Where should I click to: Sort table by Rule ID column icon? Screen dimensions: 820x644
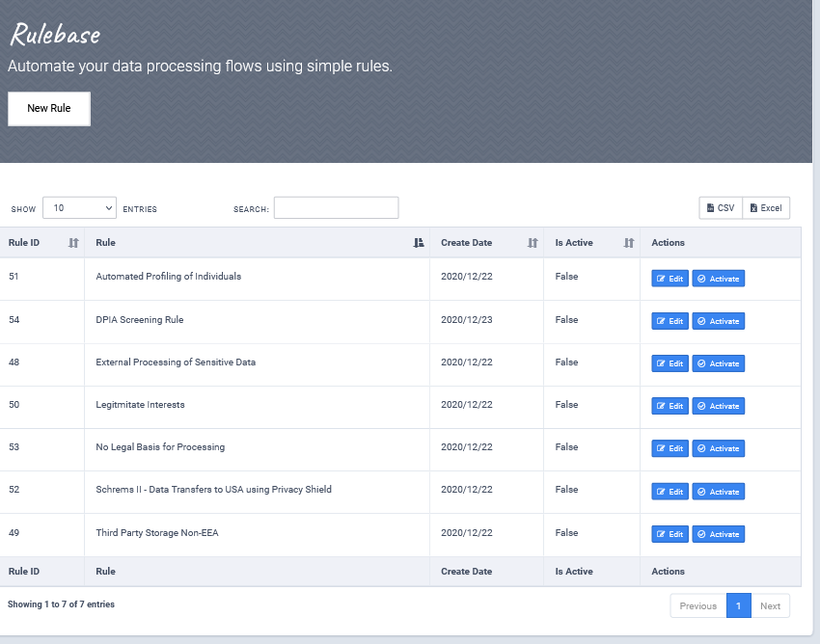click(73, 243)
